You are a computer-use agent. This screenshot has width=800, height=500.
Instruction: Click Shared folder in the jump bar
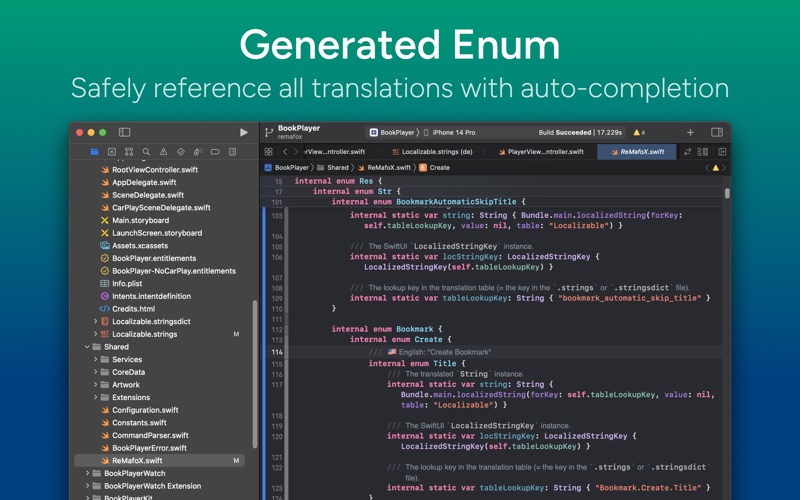click(x=333, y=167)
